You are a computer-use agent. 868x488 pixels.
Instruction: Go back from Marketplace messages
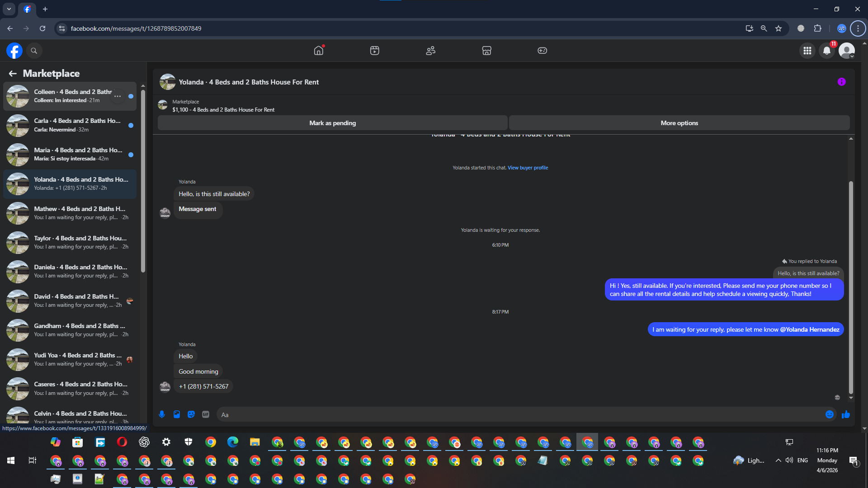(13, 73)
